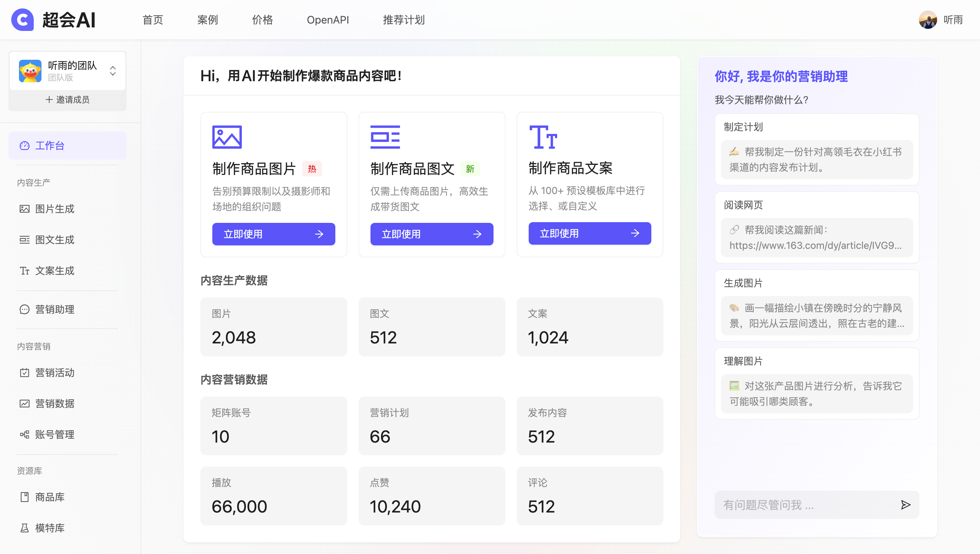The height and width of the screenshot is (554, 980).
Task: Click the 账号管理 tree icon
Action: (x=24, y=434)
